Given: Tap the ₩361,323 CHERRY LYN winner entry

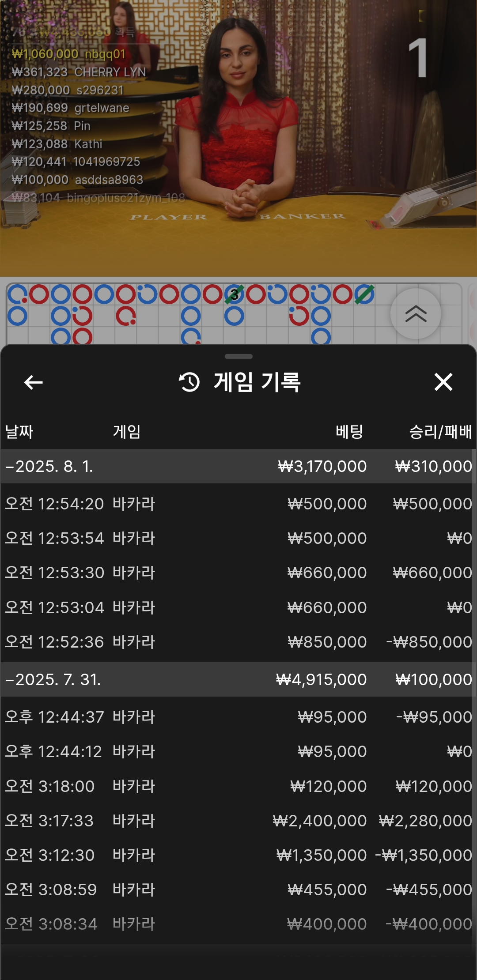Looking at the screenshot, I should pyautogui.click(x=79, y=72).
